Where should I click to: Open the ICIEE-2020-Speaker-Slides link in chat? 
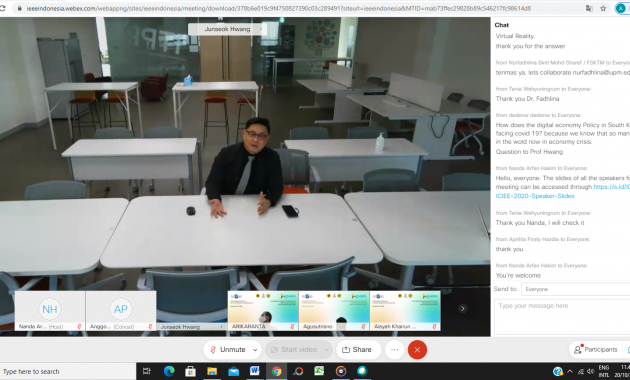pyautogui.click(x=535, y=196)
